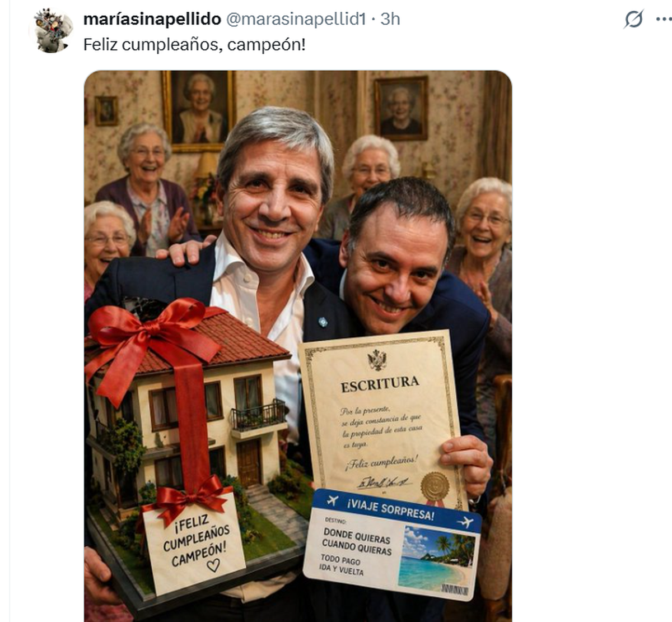Click the tweet text 'Feliz cumpleaños, campeón!'

(x=194, y=45)
